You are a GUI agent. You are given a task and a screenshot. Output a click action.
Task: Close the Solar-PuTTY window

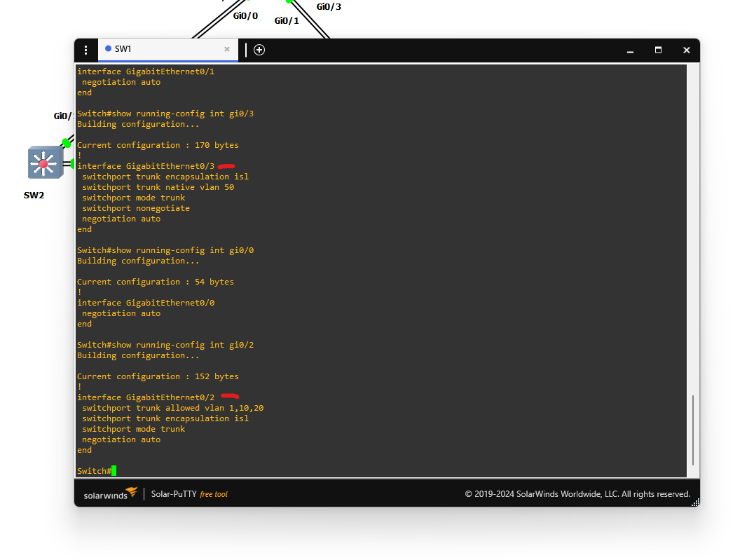pyautogui.click(x=687, y=50)
